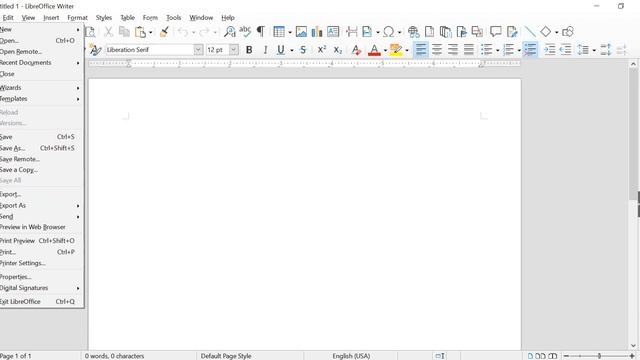Align text left
The image size is (640, 360).
(421, 50)
